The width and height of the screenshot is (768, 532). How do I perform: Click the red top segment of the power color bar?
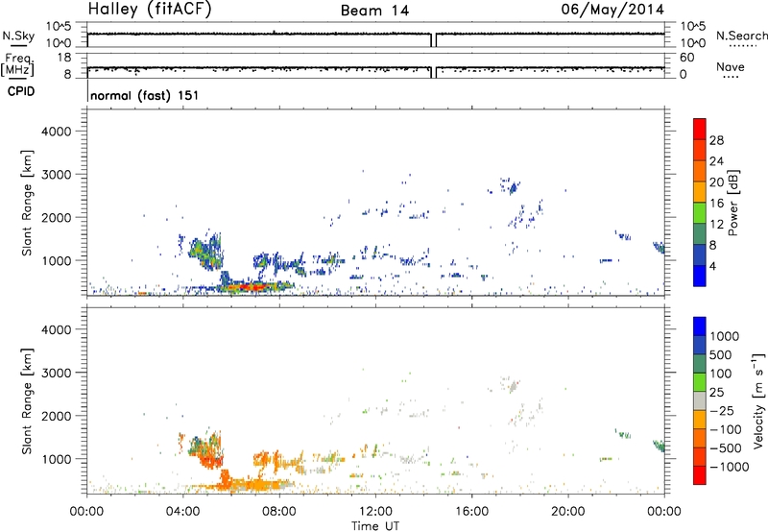(x=700, y=129)
